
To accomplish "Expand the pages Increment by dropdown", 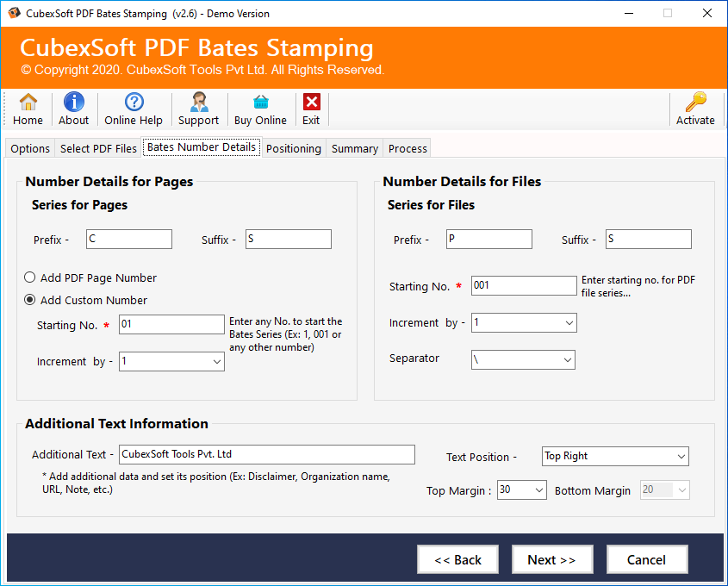I will [215, 362].
